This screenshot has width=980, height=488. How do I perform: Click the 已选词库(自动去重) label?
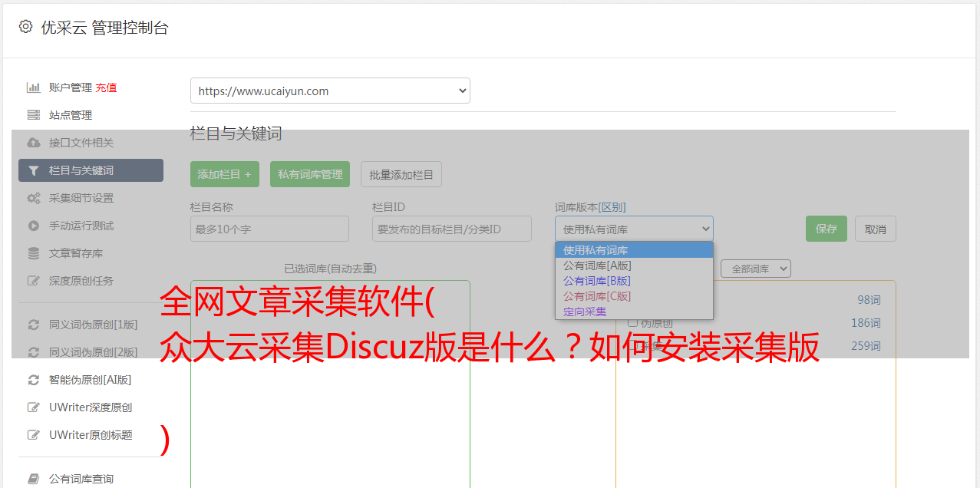pyautogui.click(x=330, y=269)
